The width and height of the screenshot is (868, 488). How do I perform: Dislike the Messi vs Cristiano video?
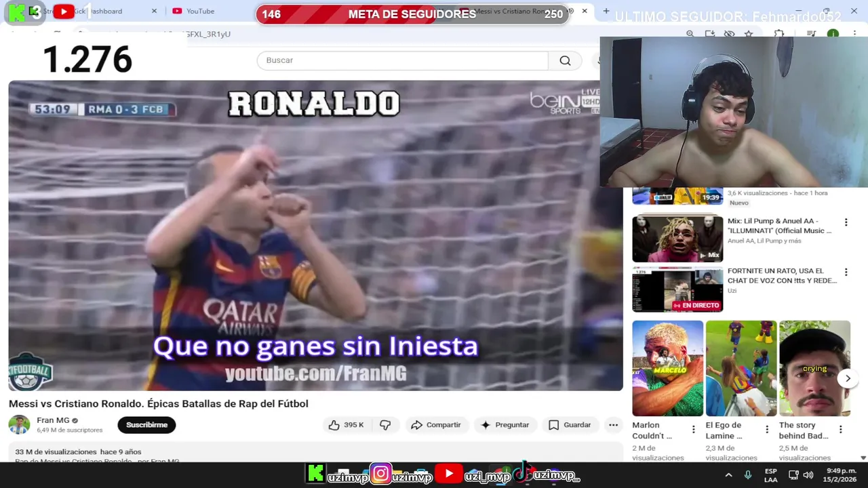(x=385, y=425)
